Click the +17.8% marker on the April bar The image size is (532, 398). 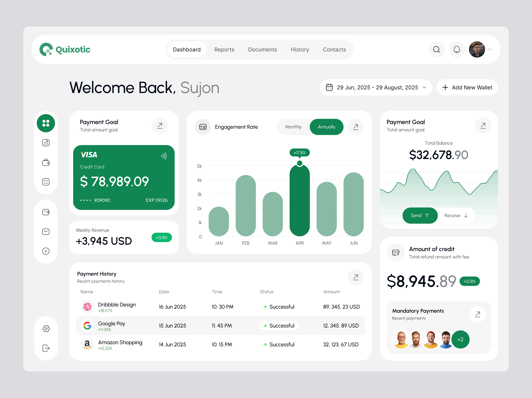click(x=299, y=152)
